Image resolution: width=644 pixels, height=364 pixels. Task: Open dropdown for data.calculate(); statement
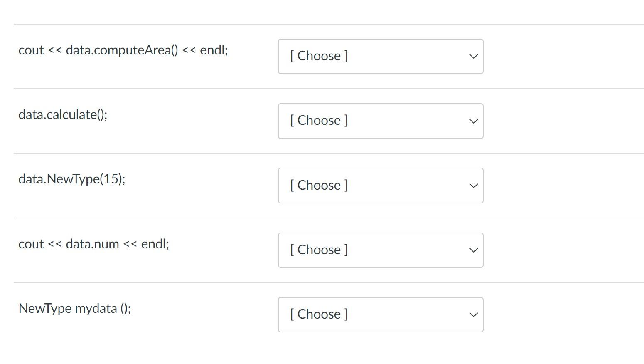[x=381, y=121]
